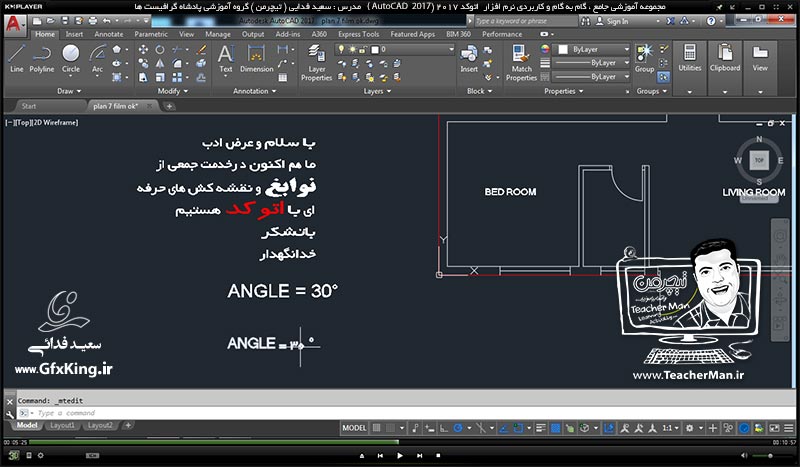Screen dimensions: 800x467
Task: Select the Dimension tool
Action: (256, 59)
